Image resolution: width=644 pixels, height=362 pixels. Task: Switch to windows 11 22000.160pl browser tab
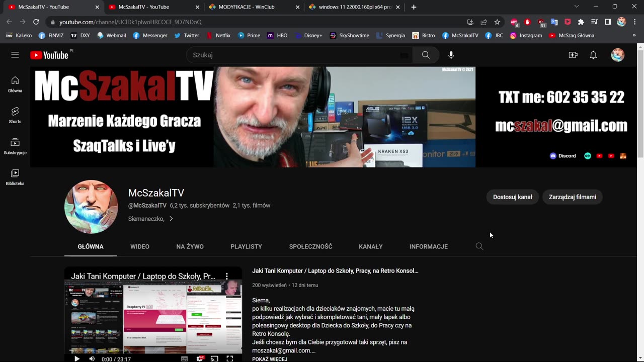point(353,7)
